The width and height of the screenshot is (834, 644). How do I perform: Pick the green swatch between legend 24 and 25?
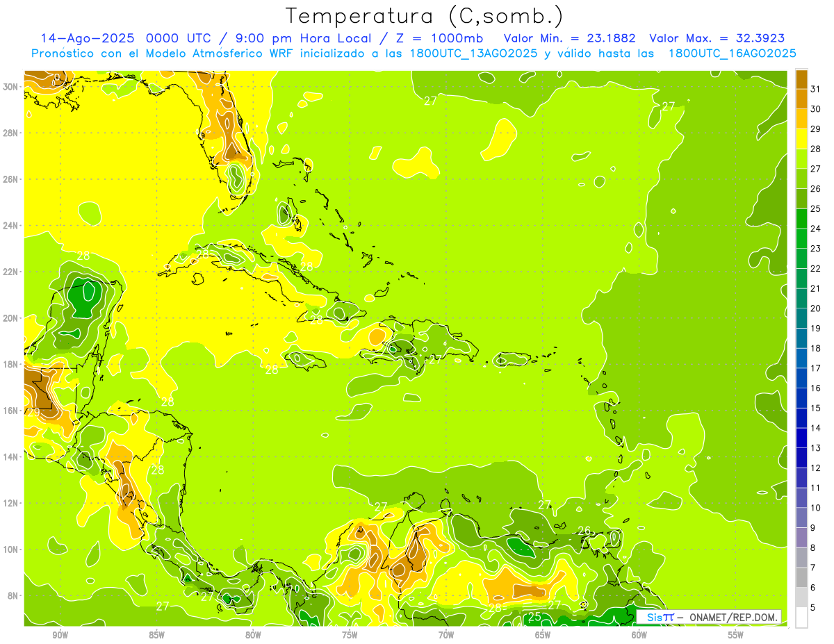click(x=801, y=219)
